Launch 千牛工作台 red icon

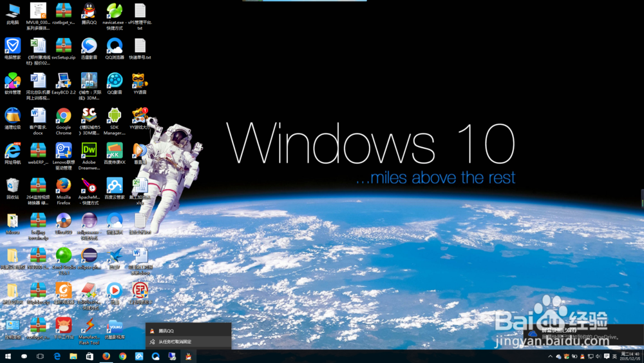[64, 328]
